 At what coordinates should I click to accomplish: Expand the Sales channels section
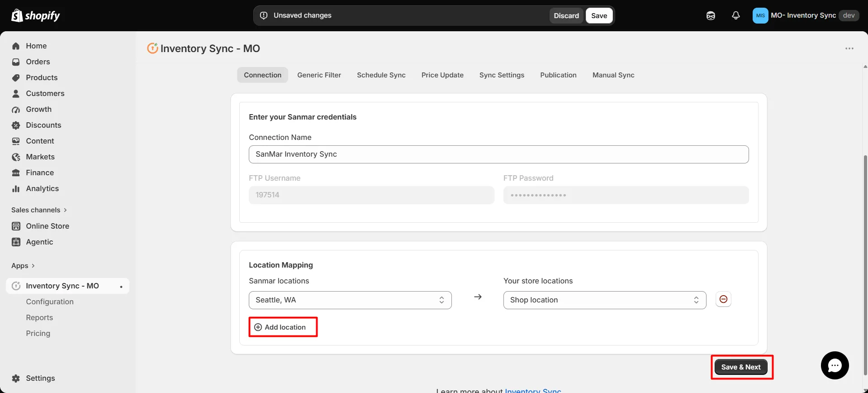(39, 210)
